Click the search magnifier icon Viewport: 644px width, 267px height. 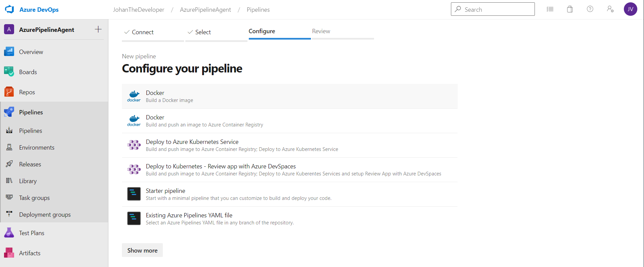click(x=458, y=9)
